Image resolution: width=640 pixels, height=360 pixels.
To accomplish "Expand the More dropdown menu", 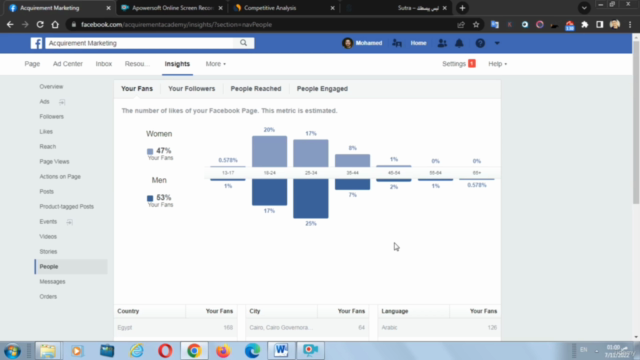I will [x=216, y=64].
